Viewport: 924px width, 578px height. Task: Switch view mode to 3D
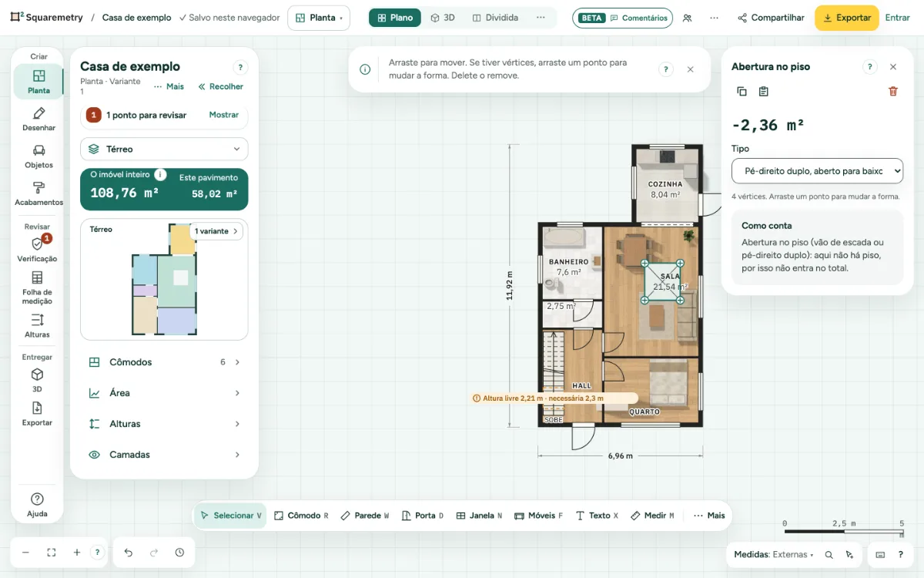tap(443, 18)
